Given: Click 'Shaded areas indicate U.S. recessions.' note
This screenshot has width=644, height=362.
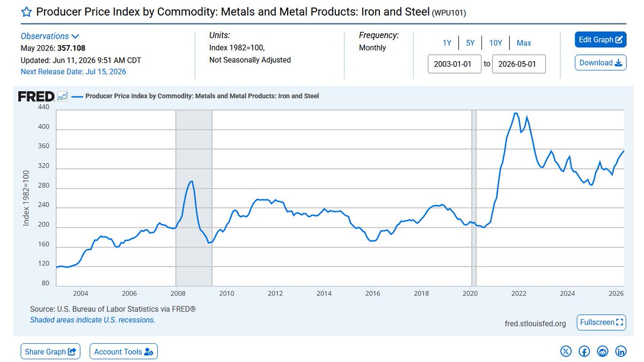Looking at the screenshot, I should tap(92, 320).
